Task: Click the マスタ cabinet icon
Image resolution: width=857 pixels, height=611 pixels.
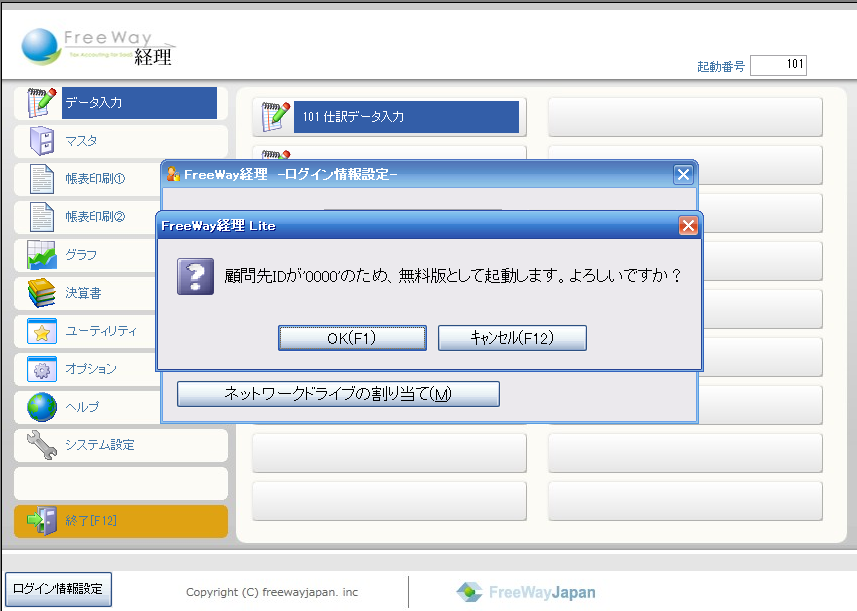Action: [x=41, y=141]
